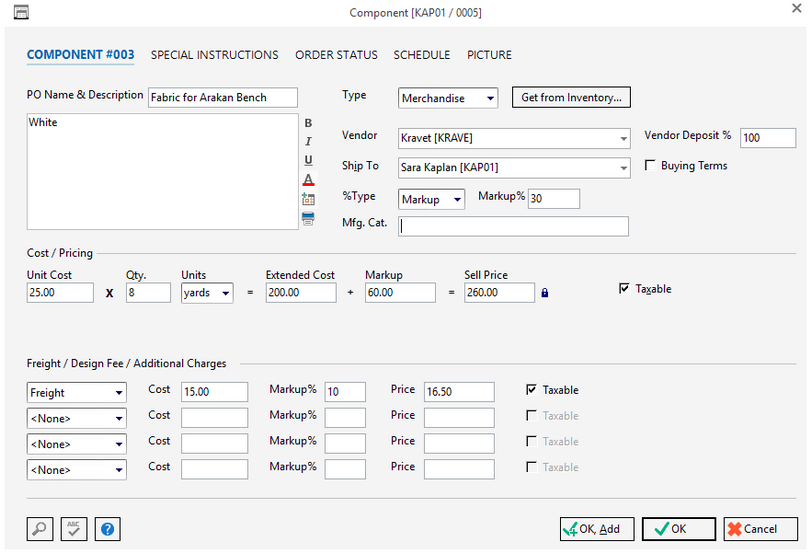Run the ABC spell check button
The image size is (812, 554).
coord(74,529)
